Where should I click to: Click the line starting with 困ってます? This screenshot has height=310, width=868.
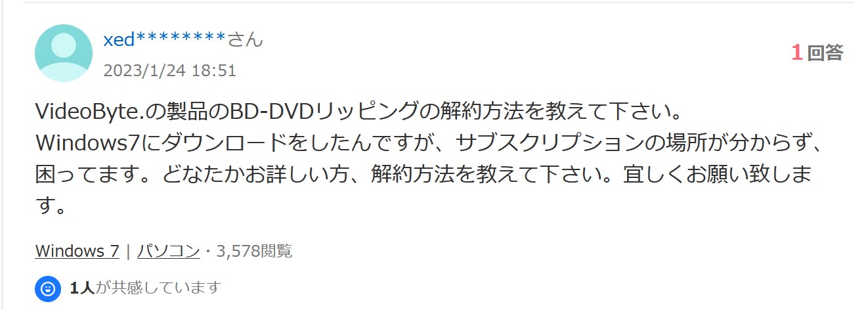[x=424, y=175]
